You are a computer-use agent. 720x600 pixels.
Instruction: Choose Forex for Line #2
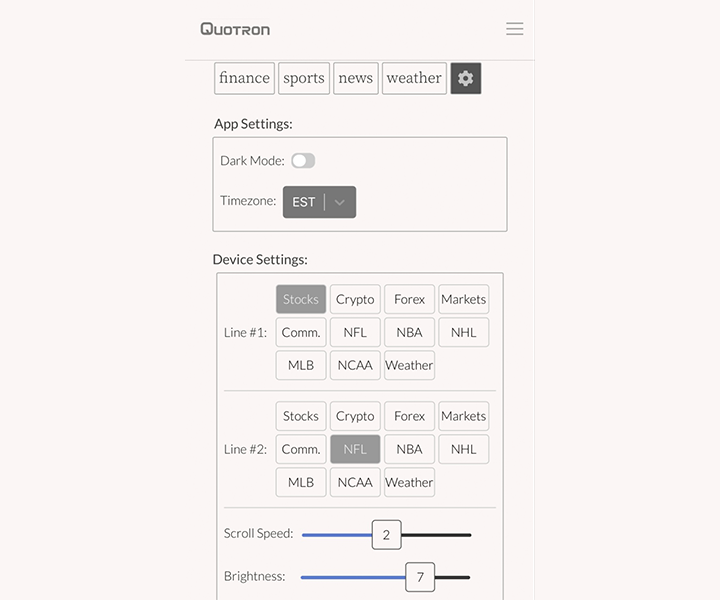(409, 416)
